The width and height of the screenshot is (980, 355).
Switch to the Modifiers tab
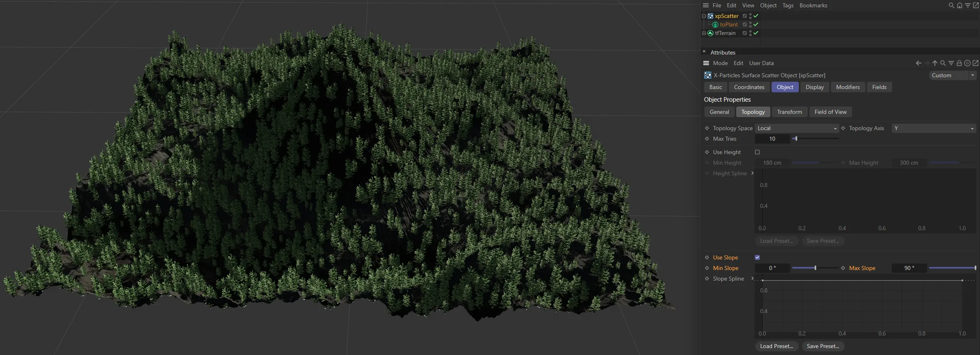(x=848, y=87)
